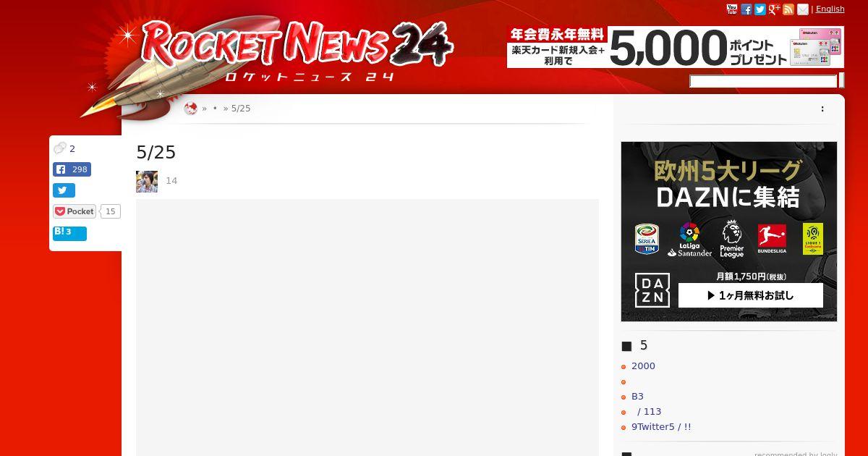
Task: Share article on Facebook, 298 count
Action: pos(72,169)
